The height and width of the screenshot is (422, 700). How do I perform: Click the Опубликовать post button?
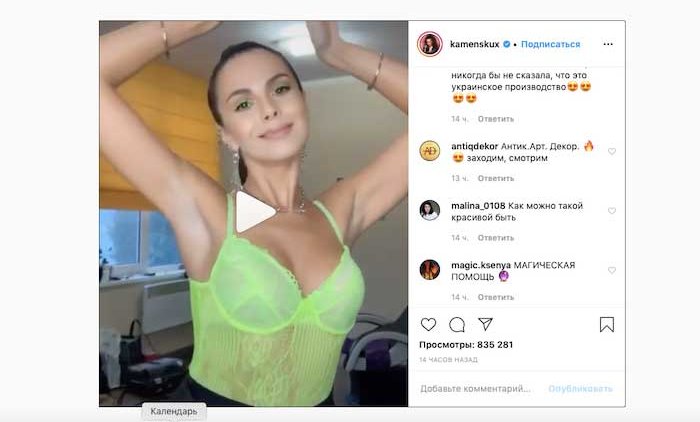(580, 389)
